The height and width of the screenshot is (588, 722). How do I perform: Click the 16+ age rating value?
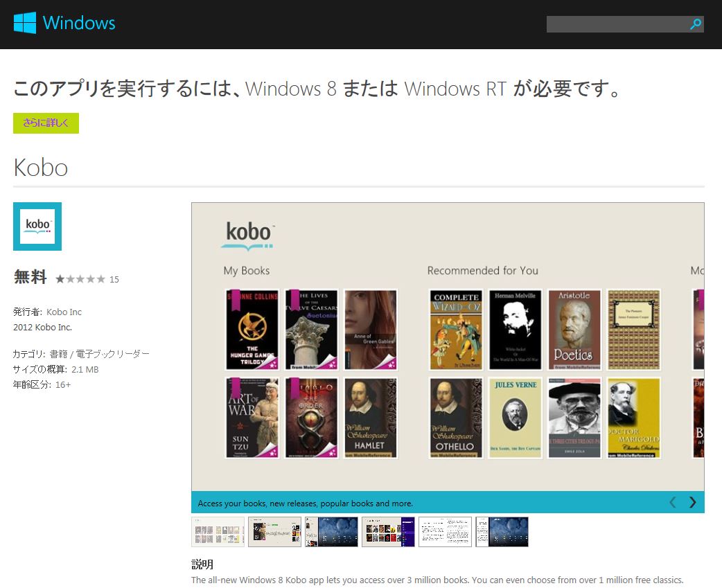63,384
